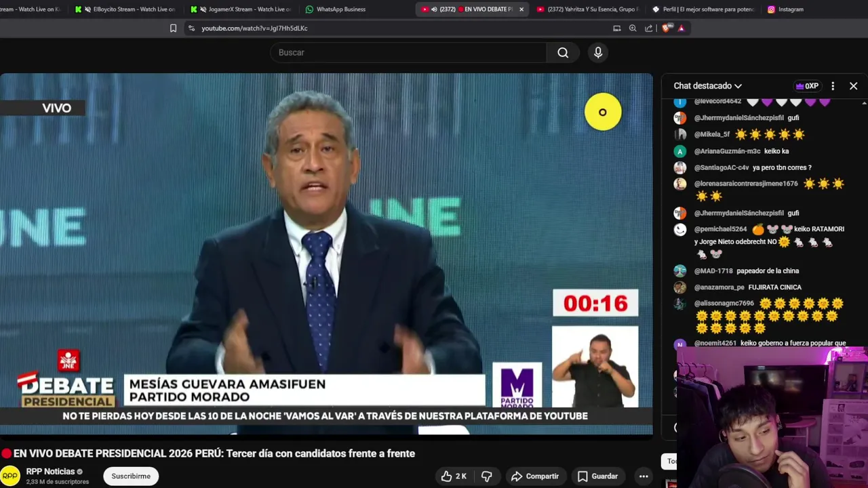Viewport: 868px width, 488px height.
Task: Like the video with thumbs-up 2 K
Action: click(454, 476)
